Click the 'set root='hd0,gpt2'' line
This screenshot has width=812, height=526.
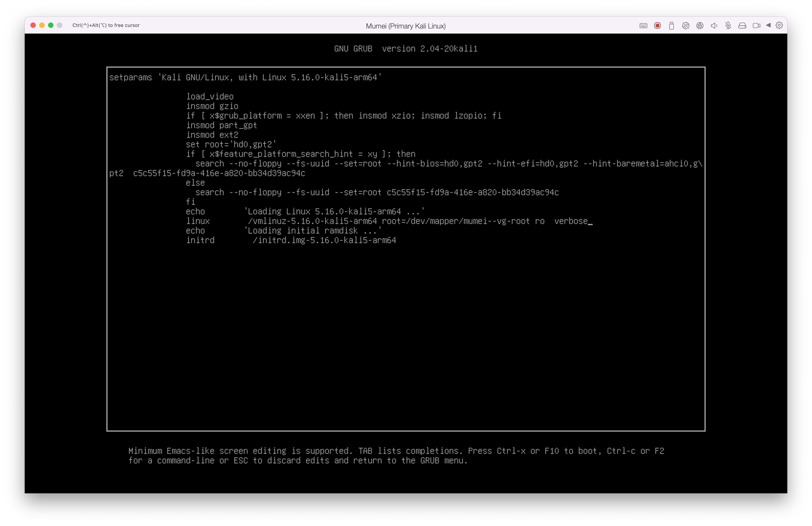point(231,144)
